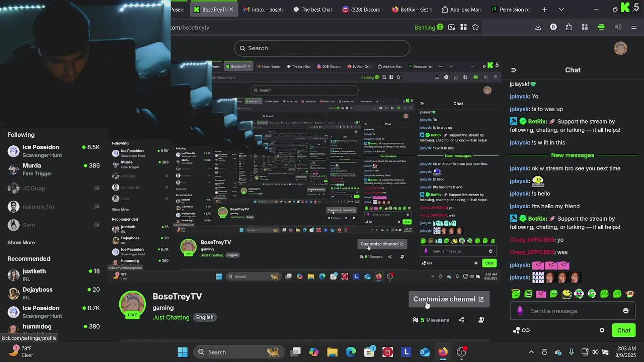This screenshot has width=644, height=362.
Task: Click the BoseTreyTV live avatar
Action: [132, 305]
